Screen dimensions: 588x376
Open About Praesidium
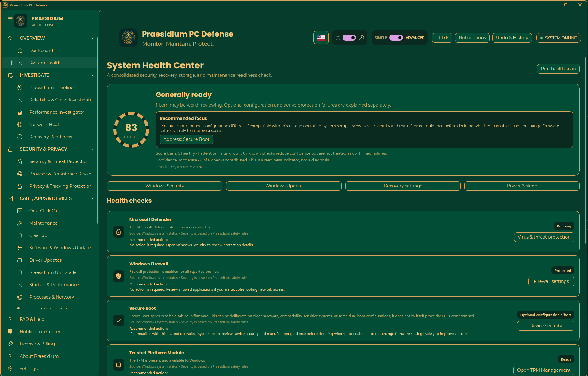pos(49,356)
